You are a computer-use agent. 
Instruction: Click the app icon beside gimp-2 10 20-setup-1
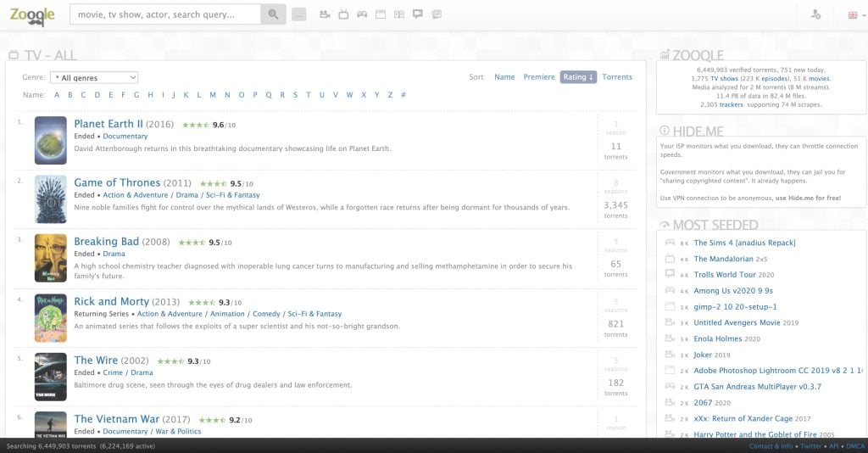point(670,306)
